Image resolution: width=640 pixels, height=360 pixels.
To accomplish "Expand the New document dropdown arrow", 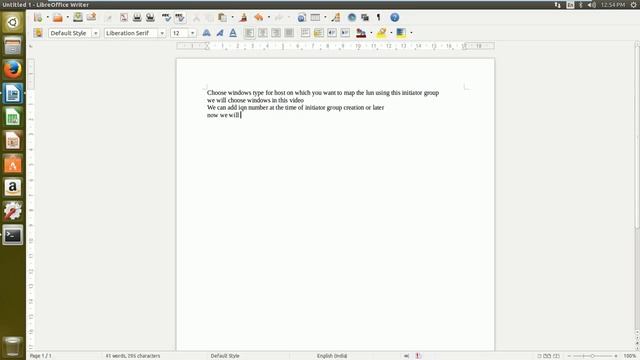I will pyautogui.click(x=47, y=18).
